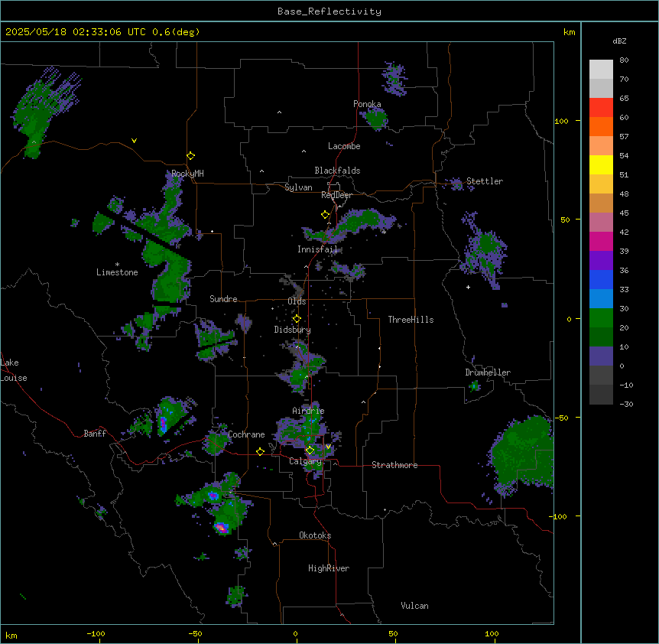Select the Limestone label
This screenshot has height=644, width=659.
click(117, 272)
